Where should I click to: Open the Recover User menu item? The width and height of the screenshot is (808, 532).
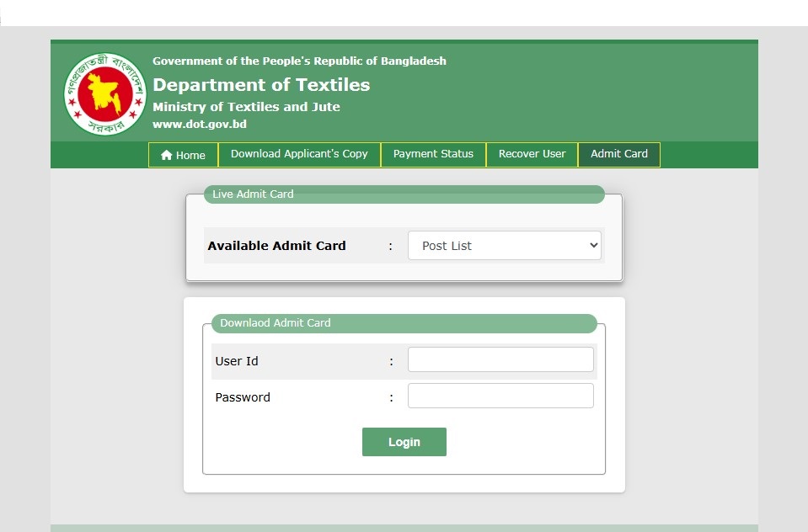point(532,155)
